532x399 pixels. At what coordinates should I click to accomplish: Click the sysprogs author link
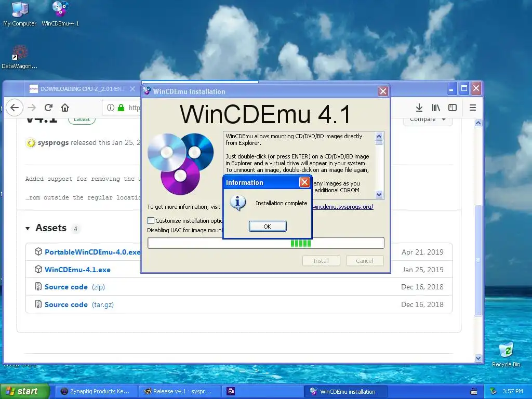click(x=54, y=142)
